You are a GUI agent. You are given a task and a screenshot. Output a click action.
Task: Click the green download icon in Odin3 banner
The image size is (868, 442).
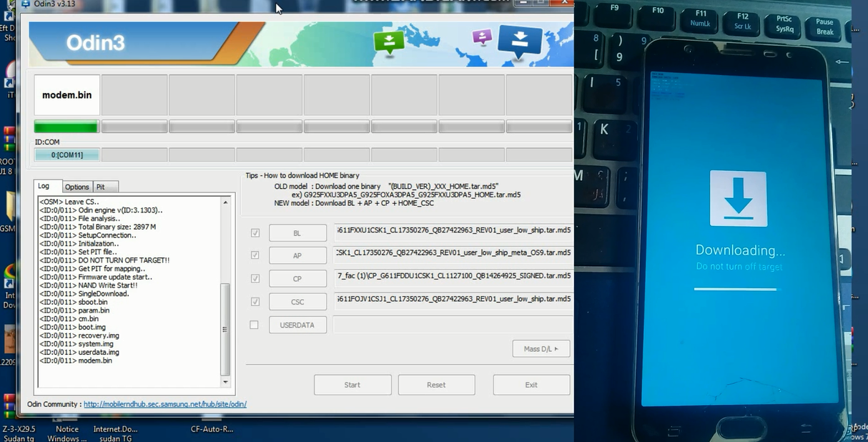pyautogui.click(x=389, y=41)
